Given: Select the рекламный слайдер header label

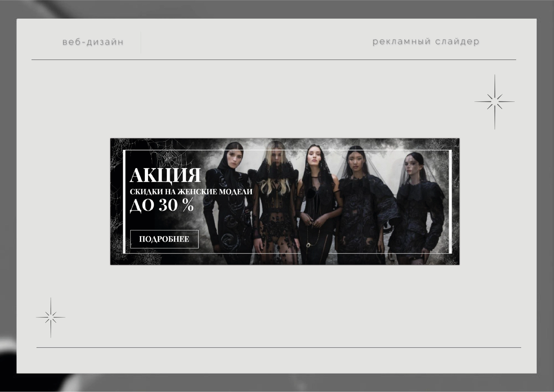Looking at the screenshot, I should coord(426,42).
